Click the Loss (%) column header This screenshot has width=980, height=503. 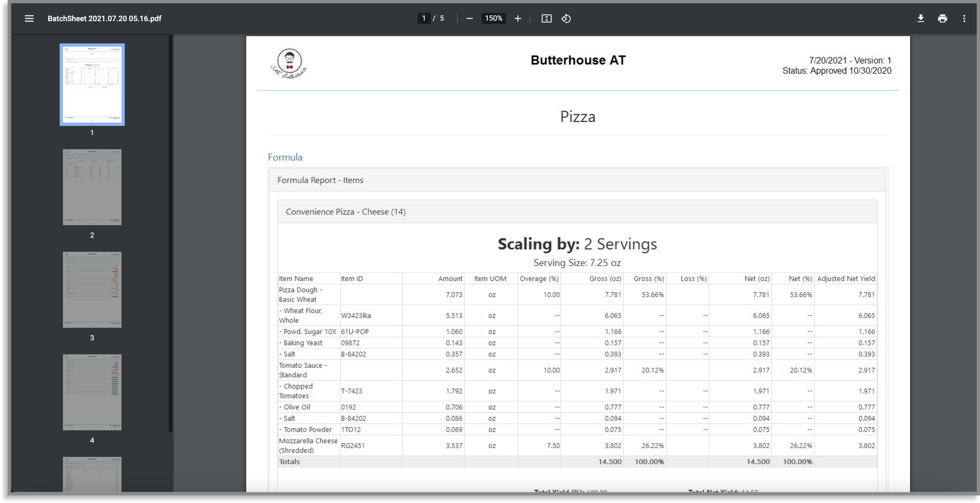[x=694, y=279]
